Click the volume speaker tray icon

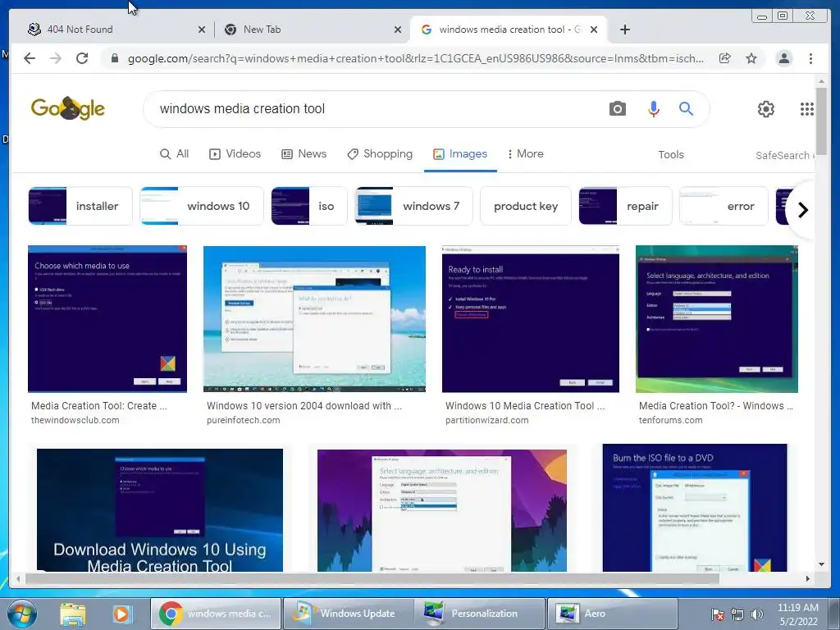[756, 614]
